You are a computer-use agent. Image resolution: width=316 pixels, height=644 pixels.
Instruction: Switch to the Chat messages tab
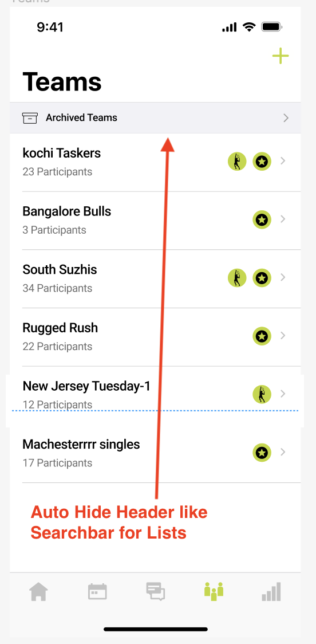click(156, 592)
